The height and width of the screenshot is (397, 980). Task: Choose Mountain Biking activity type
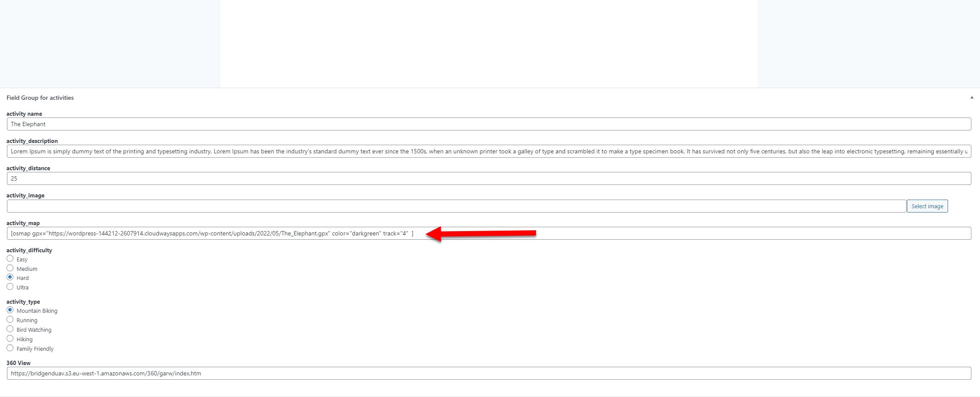click(x=10, y=310)
